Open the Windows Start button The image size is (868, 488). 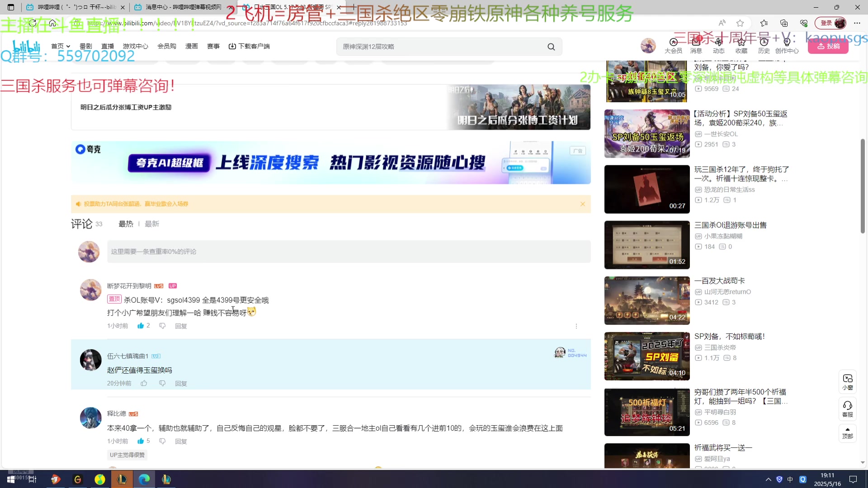11,479
